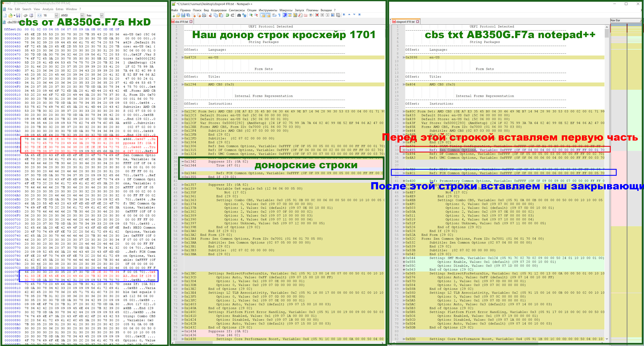Click the vertical scrollbar down arrow at right
Viewport: 644px width, 346px height.
[607, 339]
